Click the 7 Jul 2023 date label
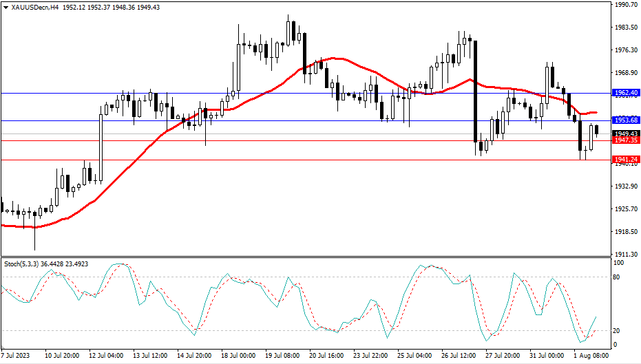 (17, 356)
